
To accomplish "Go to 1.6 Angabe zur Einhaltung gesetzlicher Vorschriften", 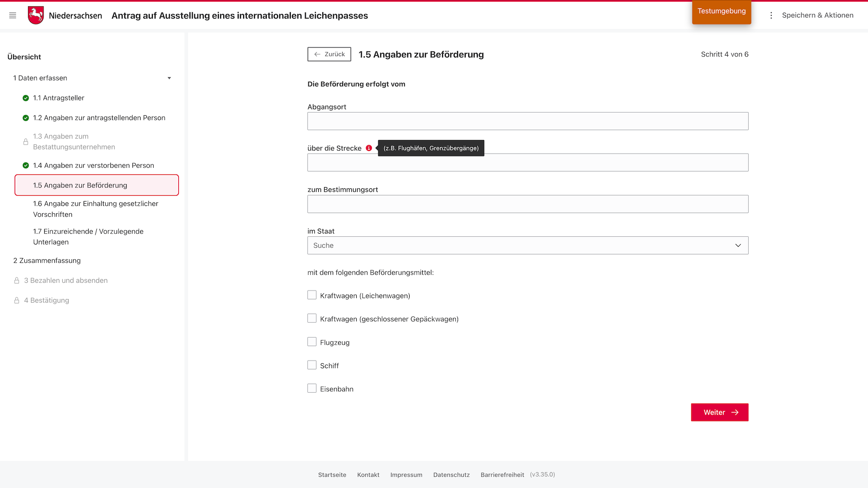I will (x=95, y=209).
